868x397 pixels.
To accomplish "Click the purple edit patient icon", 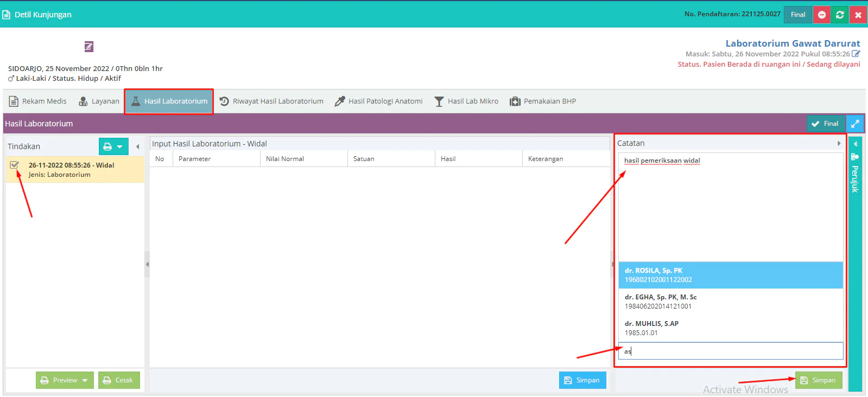I will (89, 47).
